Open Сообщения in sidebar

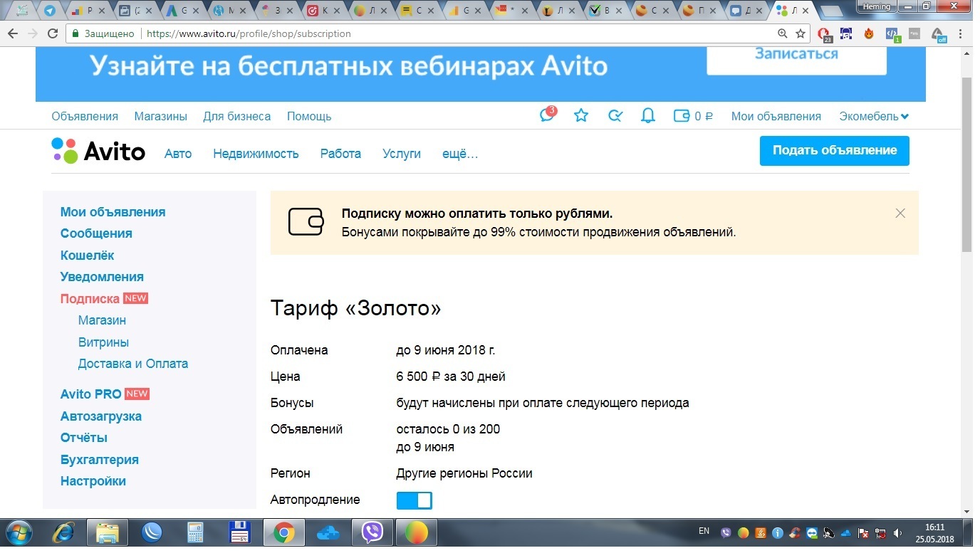96,233
